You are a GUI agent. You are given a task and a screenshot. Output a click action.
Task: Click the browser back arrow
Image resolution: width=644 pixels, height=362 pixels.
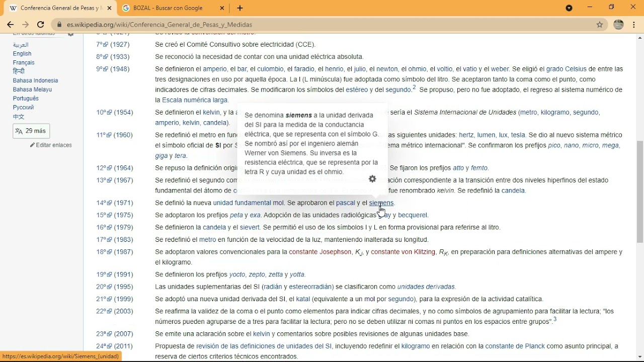click(10, 25)
